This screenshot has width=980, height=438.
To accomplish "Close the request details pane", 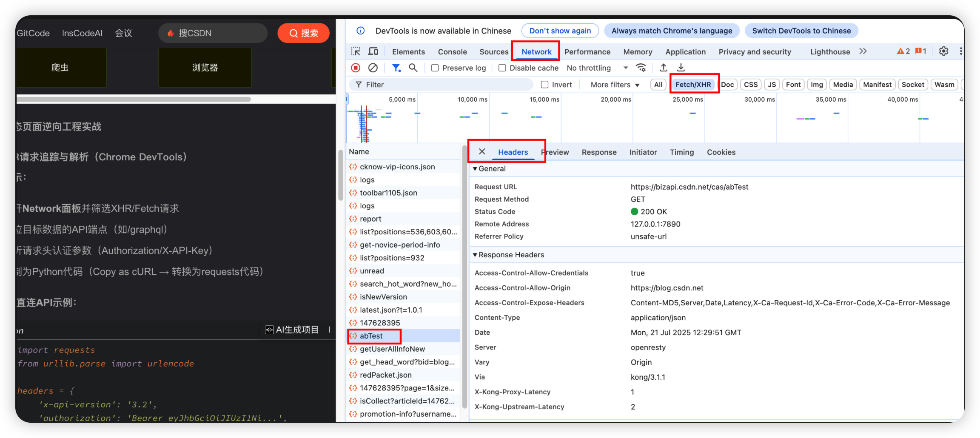I will (x=482, y=152).
